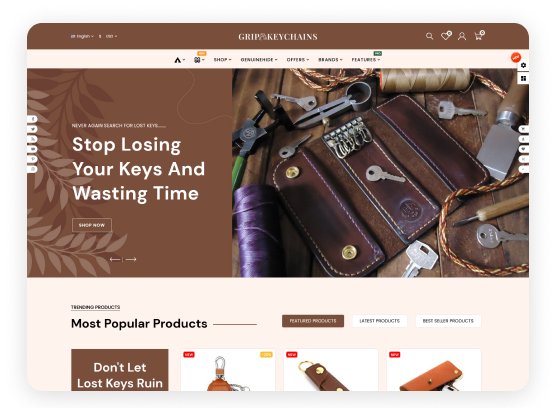Open the Twitter social sidebar icon
The image size is (555, 408).
coord(33,129)
